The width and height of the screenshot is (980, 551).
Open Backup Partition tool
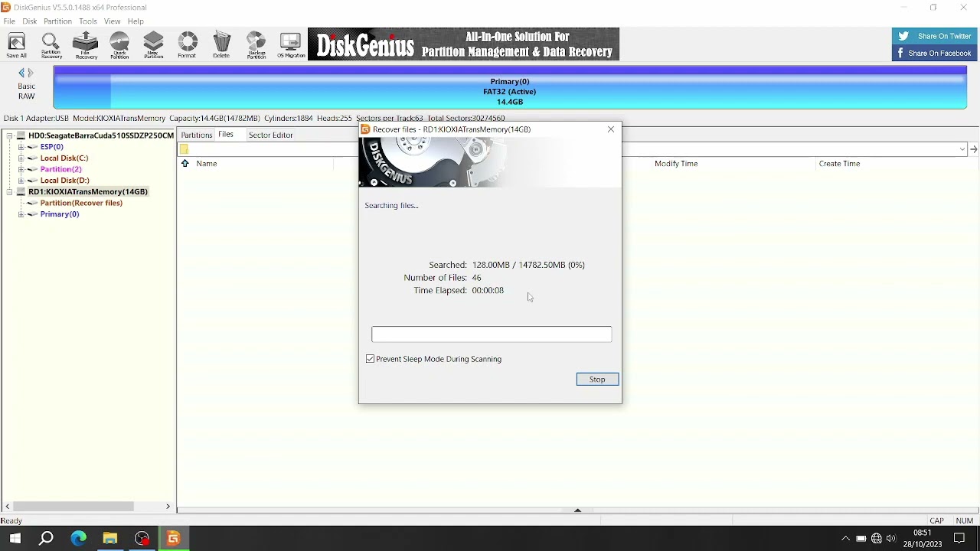point(256,46)
